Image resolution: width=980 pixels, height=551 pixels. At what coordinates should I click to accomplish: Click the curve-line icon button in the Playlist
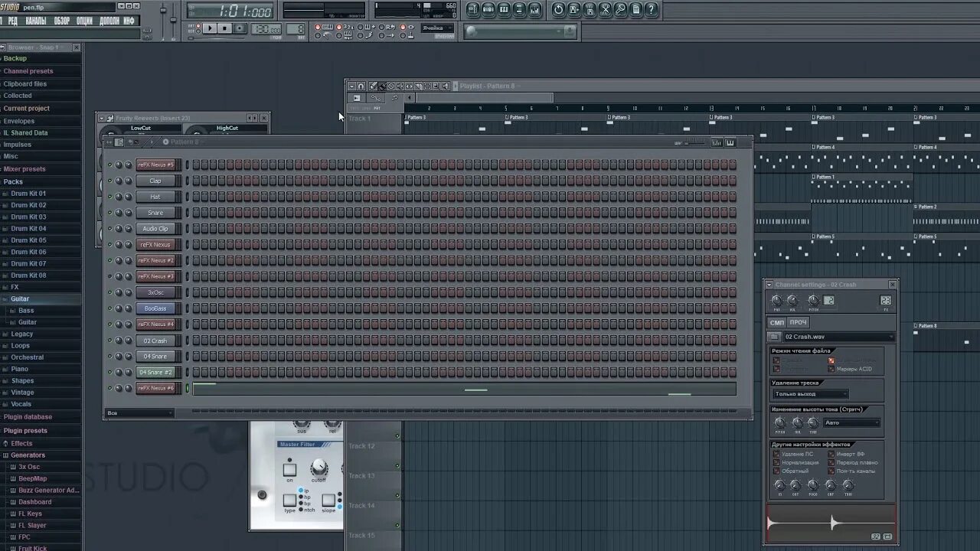376,98
